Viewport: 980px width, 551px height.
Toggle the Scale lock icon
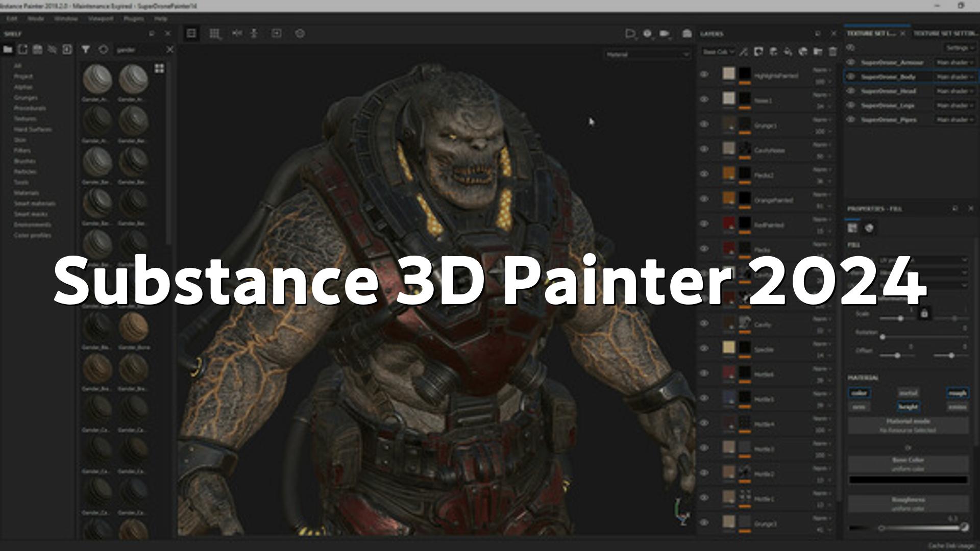pos(924,313)
